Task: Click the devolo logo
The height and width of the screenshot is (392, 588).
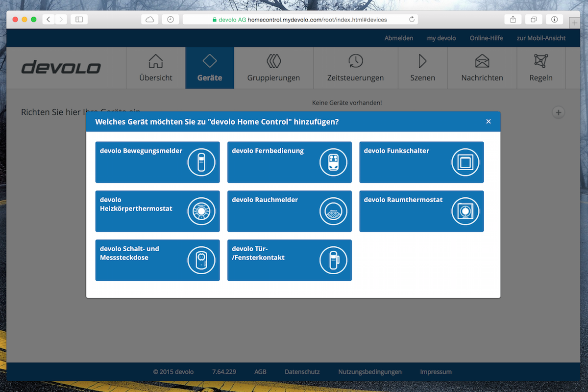Action: pos(61,68)
